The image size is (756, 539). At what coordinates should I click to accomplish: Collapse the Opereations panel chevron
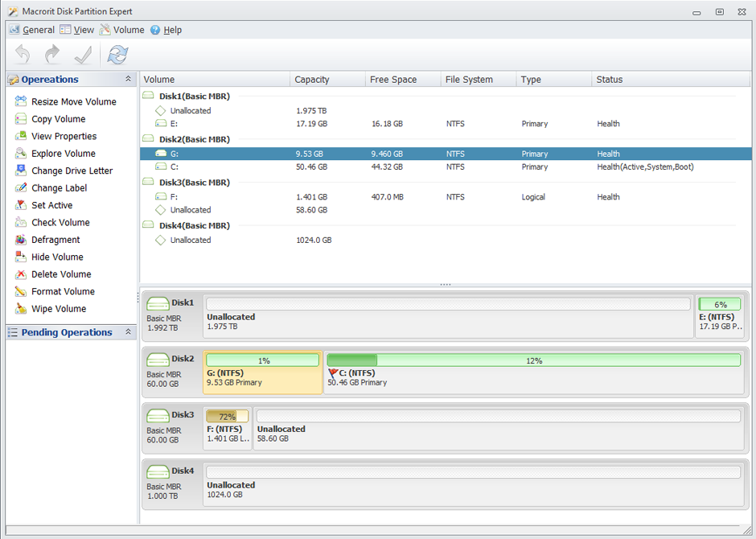coord(128,79)
